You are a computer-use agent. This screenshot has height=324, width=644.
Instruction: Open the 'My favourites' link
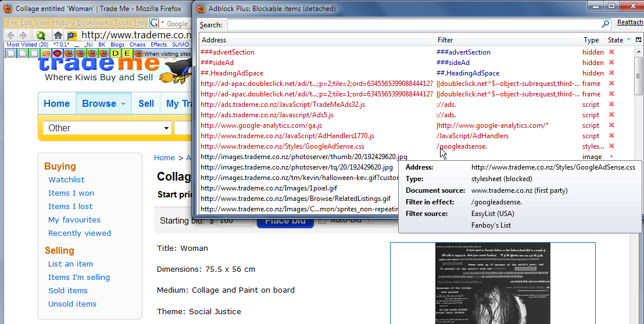[x=74, y=220]
